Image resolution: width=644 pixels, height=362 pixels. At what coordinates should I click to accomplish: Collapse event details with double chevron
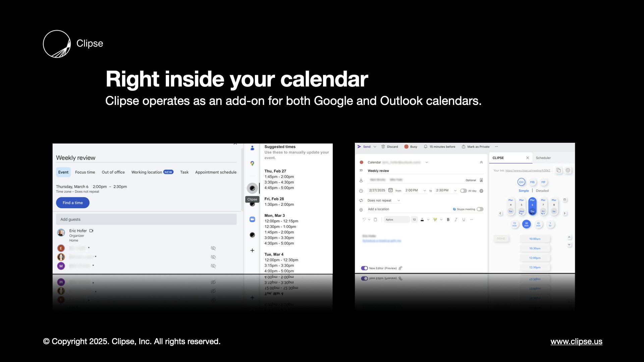(481, 162)
